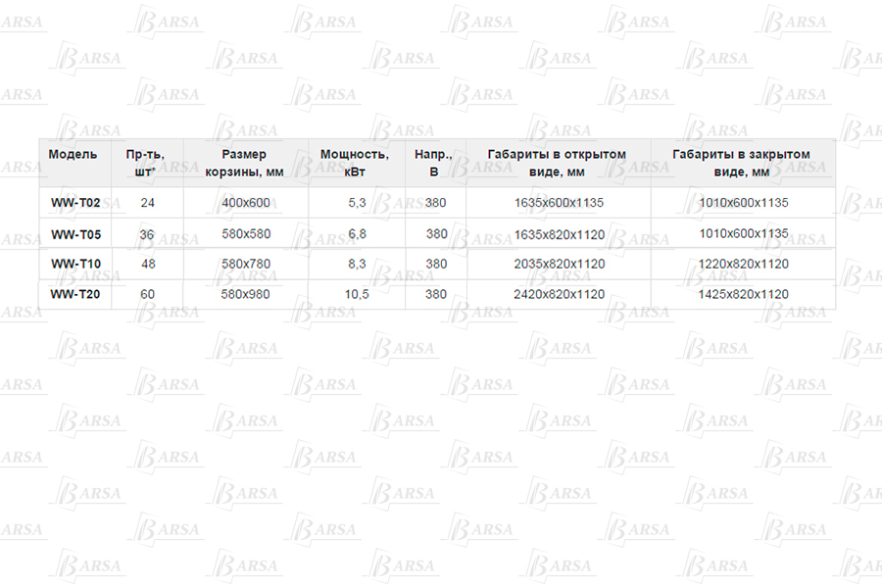Image resolution: width=882 pixels, height=588 pixels.
Task: Select the "Габариты в открытом виде" header
Action: pyautogui.click(x=557, y=163)
